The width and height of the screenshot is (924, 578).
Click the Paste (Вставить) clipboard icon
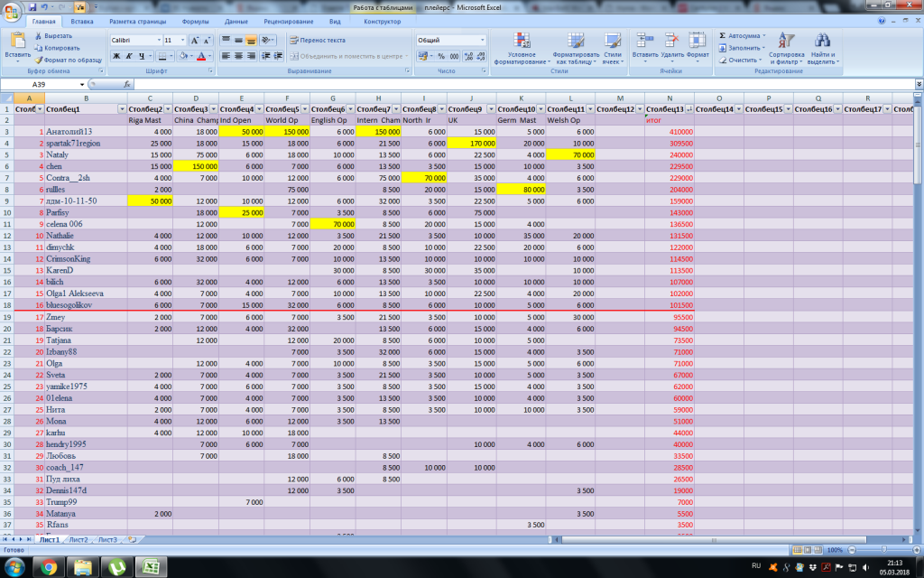click(17, 41)
